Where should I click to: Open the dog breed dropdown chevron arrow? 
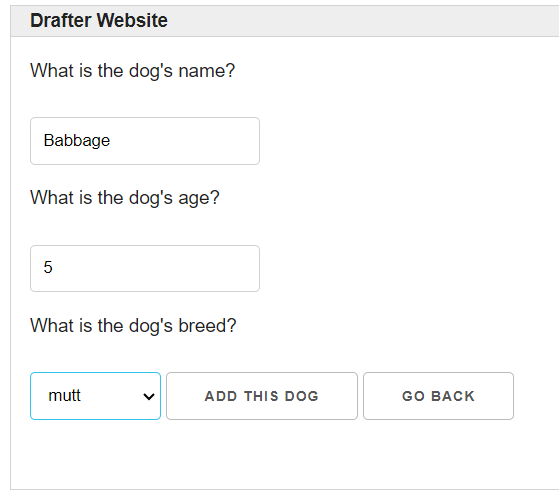click(x=149, y=396)
